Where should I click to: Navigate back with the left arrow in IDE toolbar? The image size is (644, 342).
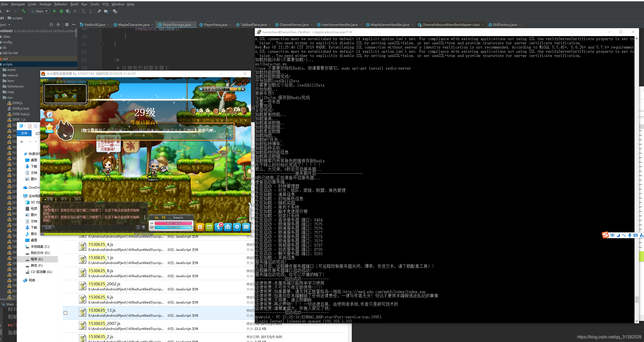coord(8,11)
